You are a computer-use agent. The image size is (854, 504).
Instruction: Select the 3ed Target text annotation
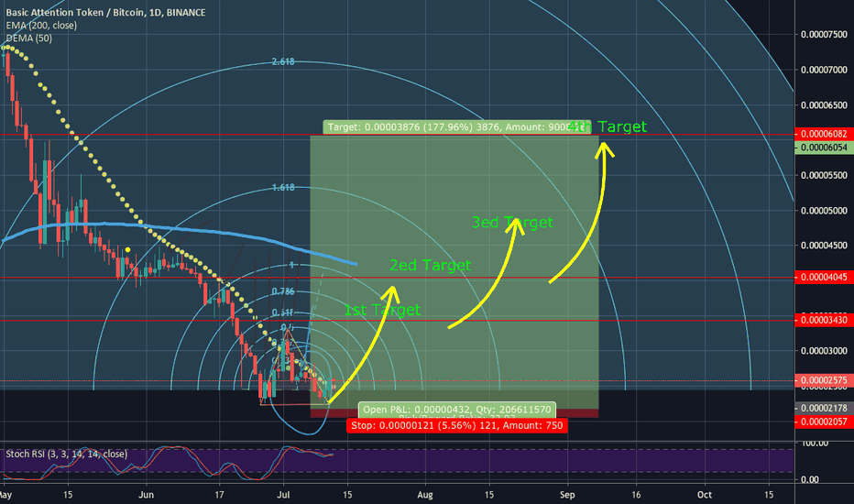[x=512, y=223]
